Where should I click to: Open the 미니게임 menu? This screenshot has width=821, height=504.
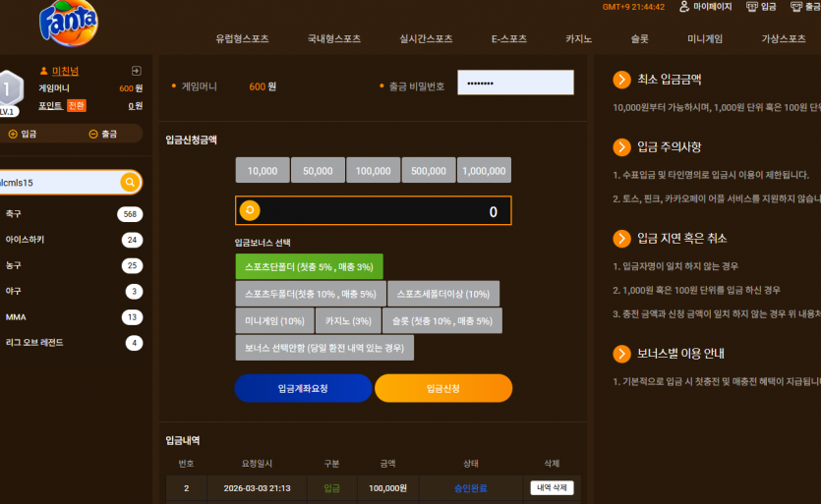[705, 38]
